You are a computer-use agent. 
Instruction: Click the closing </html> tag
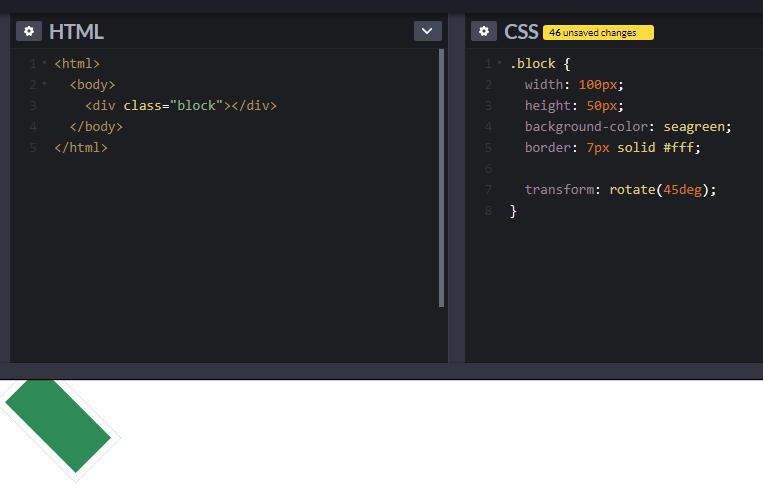[x=81, y=147]
